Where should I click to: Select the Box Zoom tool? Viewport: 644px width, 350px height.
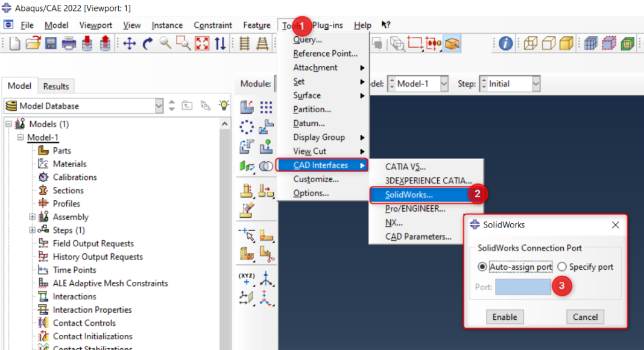pyautogui.click(x=185, y=43)
